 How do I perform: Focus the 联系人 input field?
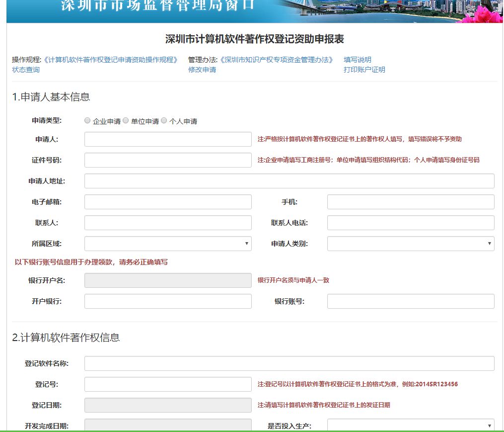point(168,223)
